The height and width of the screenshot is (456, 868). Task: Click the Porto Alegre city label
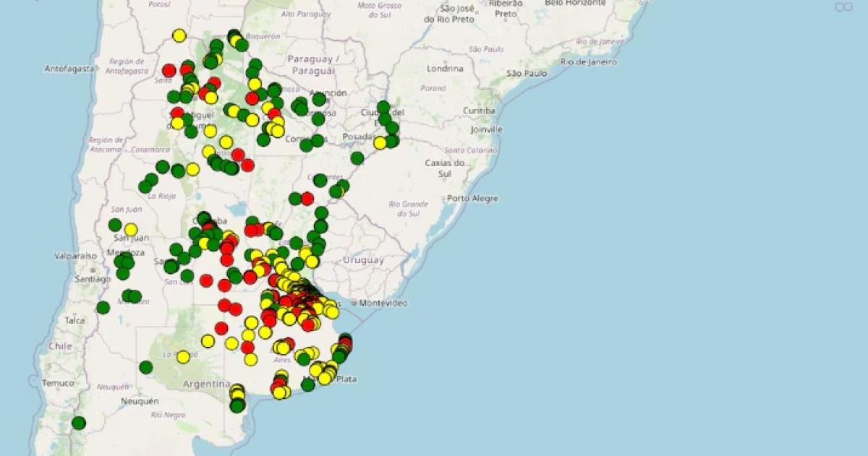point(471,197)
